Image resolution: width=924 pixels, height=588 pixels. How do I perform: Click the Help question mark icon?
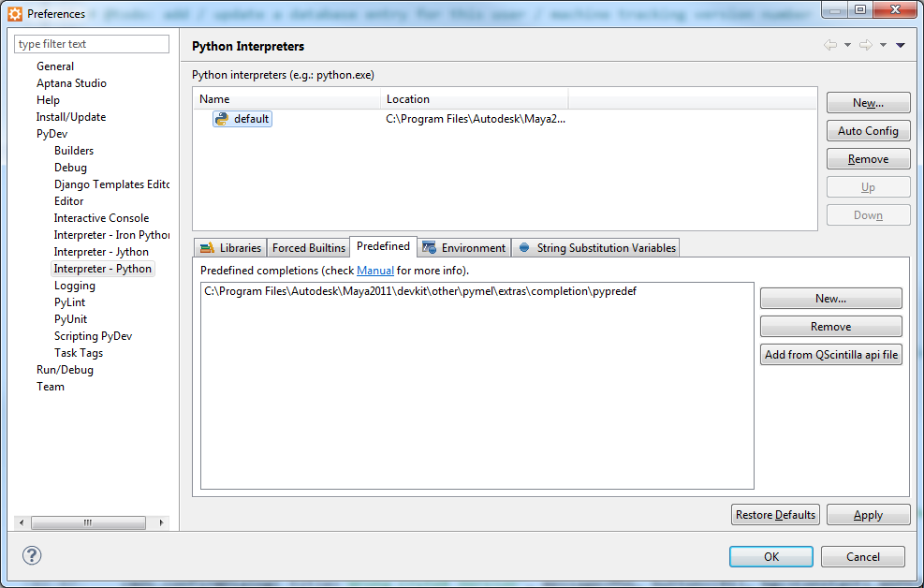(32, 555)
